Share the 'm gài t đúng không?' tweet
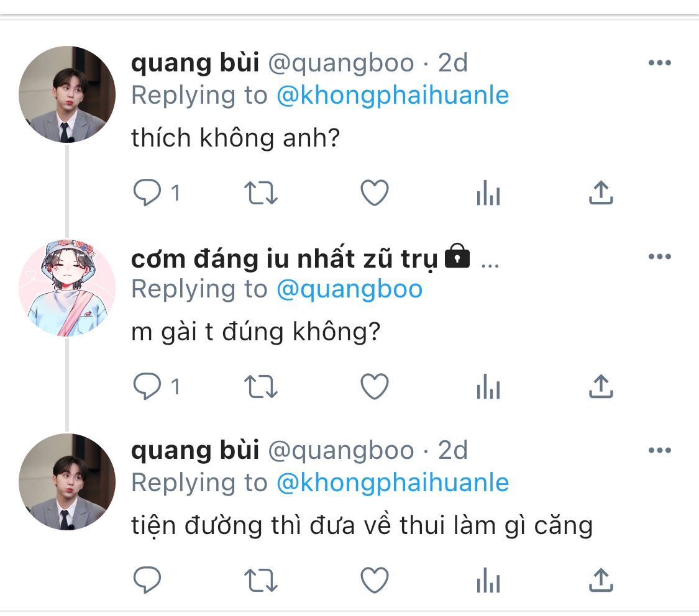 pos(601,386)
